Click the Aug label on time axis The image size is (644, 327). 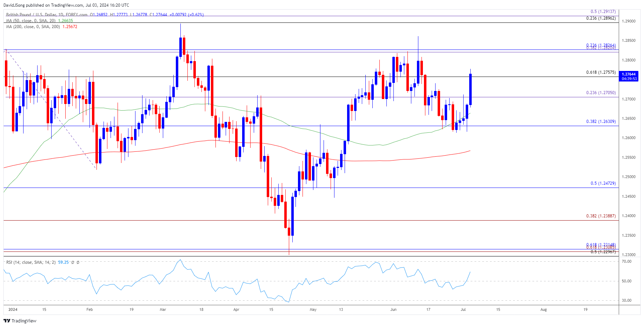[544, 310]
